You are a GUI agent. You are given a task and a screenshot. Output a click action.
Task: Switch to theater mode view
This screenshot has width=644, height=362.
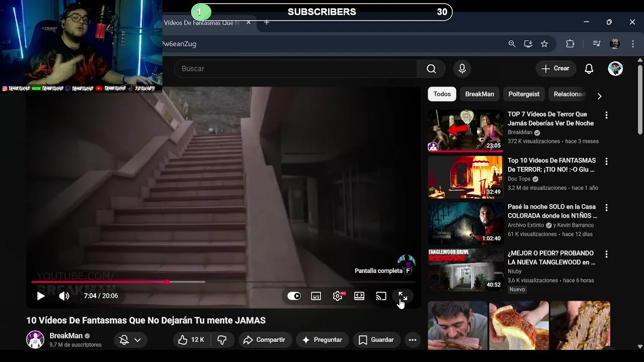pyautogui.click(x=359, y=296)
